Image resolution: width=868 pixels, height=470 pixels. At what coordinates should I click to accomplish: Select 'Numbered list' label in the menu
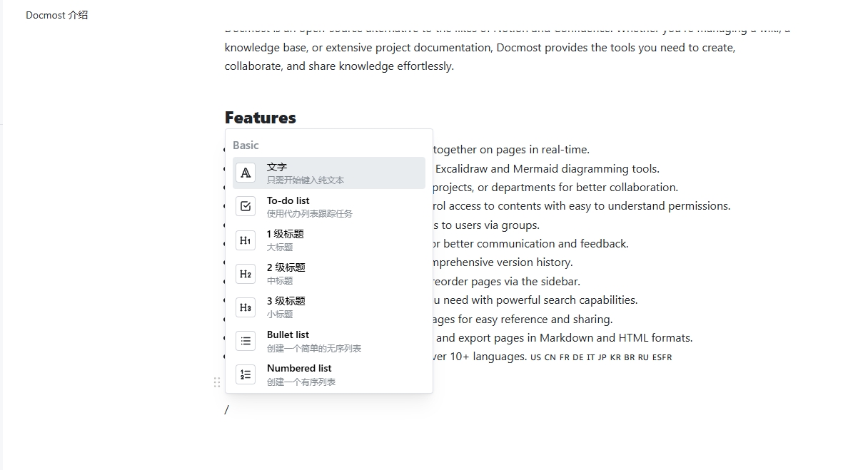299,368
